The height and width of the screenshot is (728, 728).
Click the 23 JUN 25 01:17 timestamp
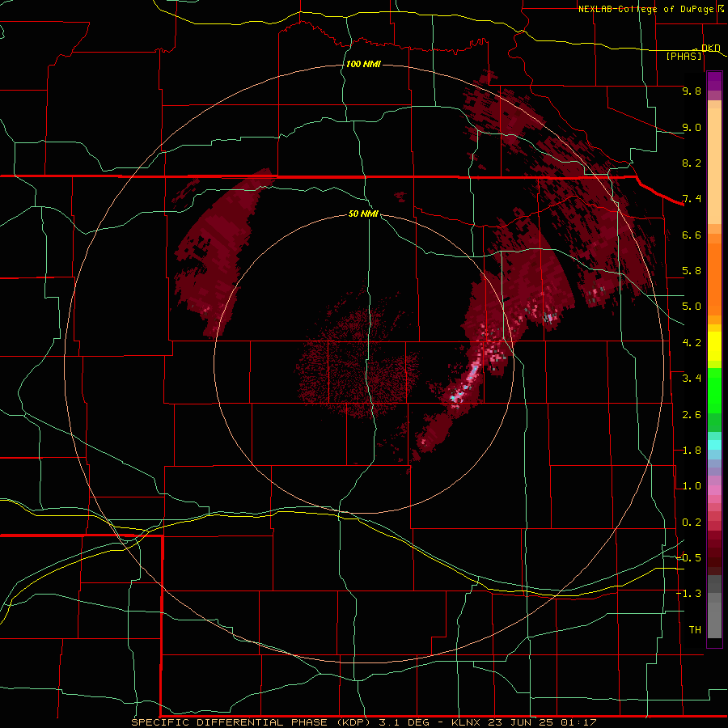(x=542, y=722)
